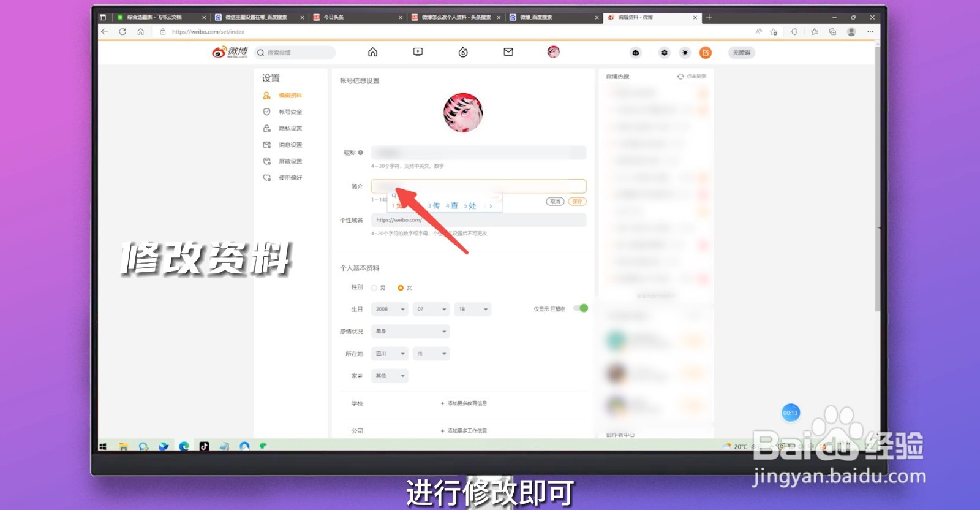Click the browser back arrow

click(x=104, y=32)
